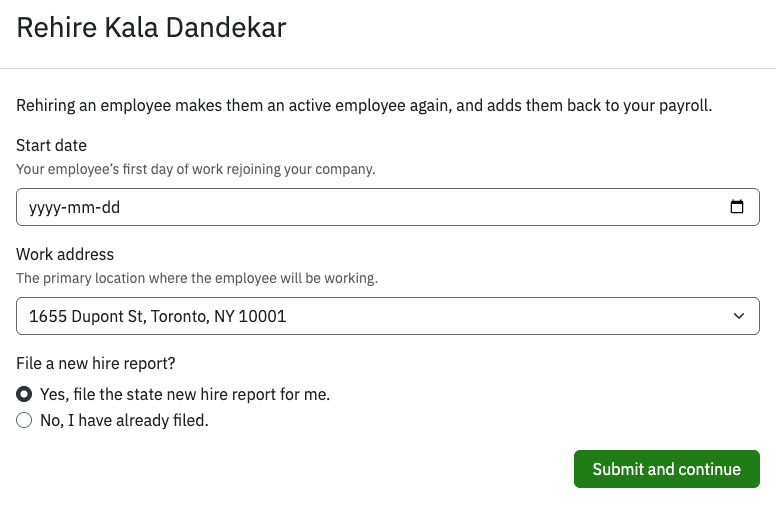Image resolution: width=776 pixels, height=507 pixels.
Task: Click the "File a new hire report?" heading
Action: pyautogui.click(x=96, y=364)
